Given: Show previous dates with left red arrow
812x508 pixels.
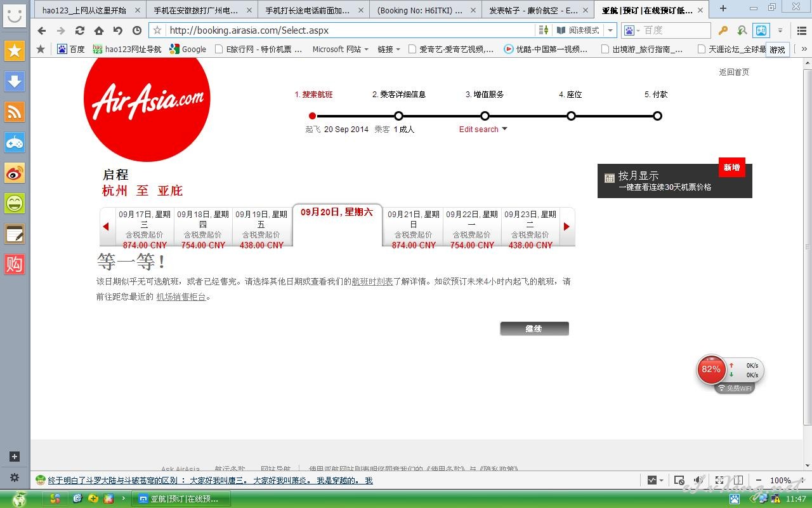Looking at the screenshot, I should tap(105, 227).
